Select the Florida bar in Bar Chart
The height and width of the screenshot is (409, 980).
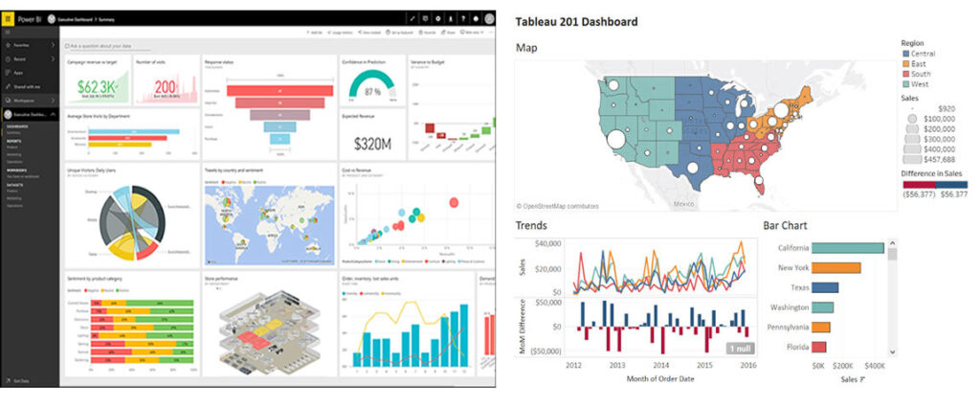click(x=819, y=347)
